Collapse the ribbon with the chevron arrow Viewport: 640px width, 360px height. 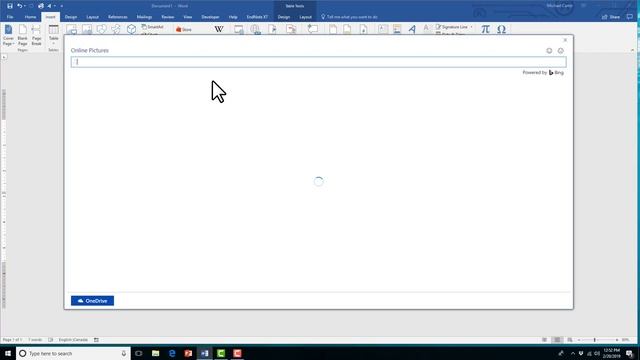point(632,50)
